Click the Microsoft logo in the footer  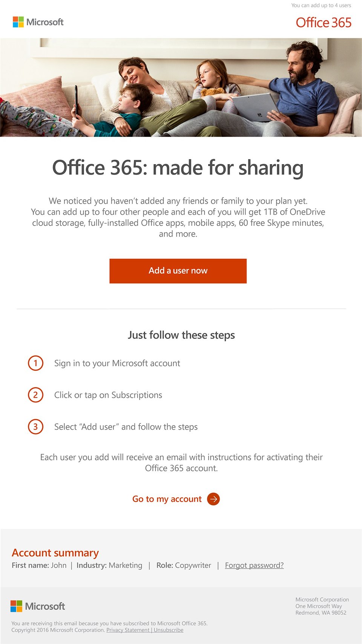point(38,606)
